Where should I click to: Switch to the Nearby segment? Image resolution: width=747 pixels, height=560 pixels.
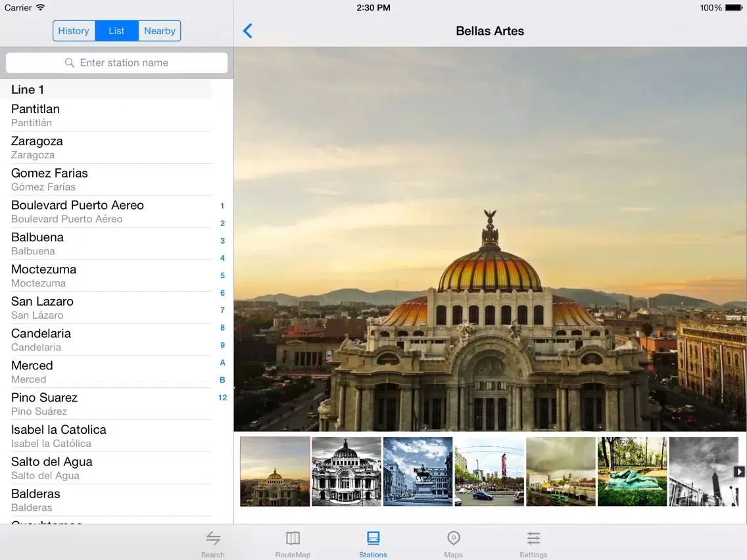[160, 31]
